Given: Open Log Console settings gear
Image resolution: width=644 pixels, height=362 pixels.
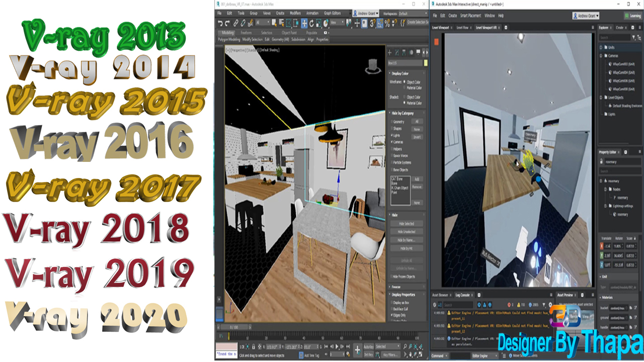Looking at the screenshot, I should tap(550, 305).
